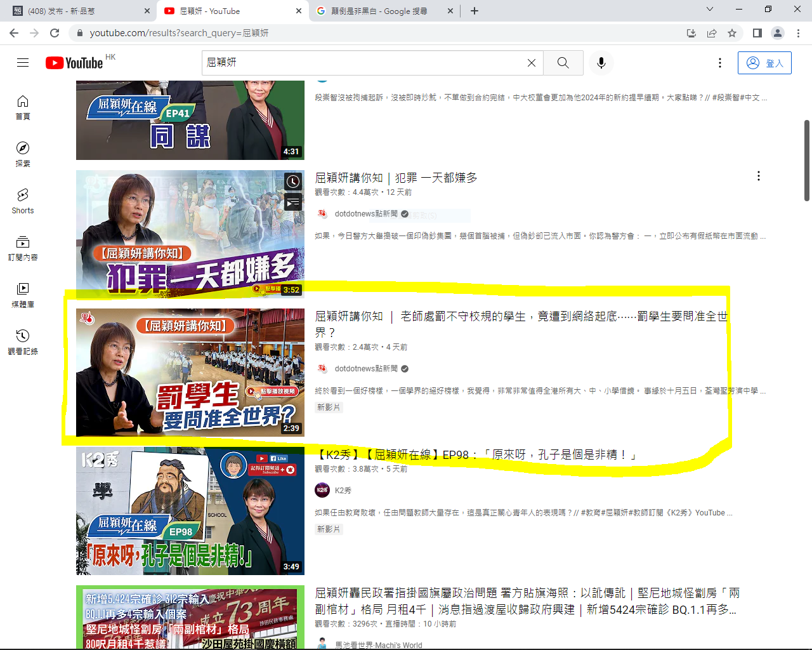Click the K2秀 channel avatar
Image resolution: width=812 pixels, height=650 pixels.
click(x=322, y=490)
